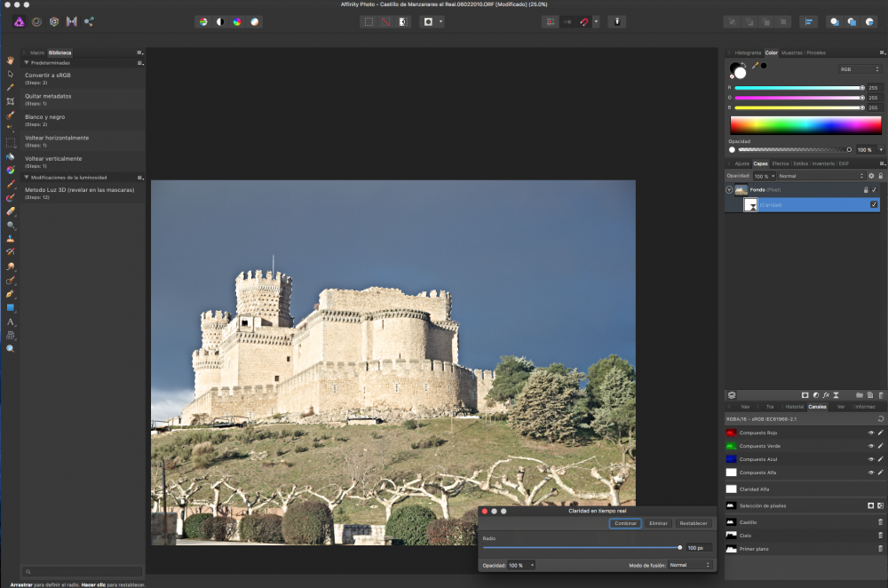
Task: Edit the Compuesto Verde channel pencil icon
Action: pyautogui.click(x=880, y=446)
